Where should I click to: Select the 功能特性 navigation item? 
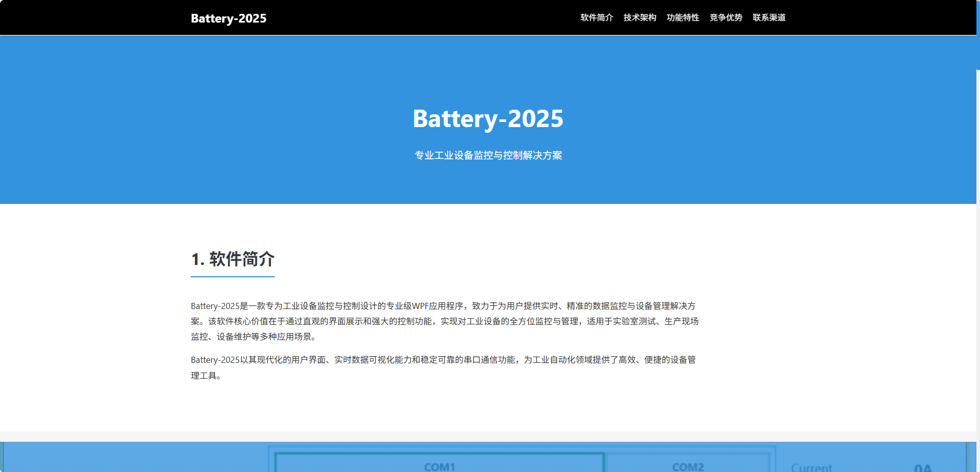683,17
